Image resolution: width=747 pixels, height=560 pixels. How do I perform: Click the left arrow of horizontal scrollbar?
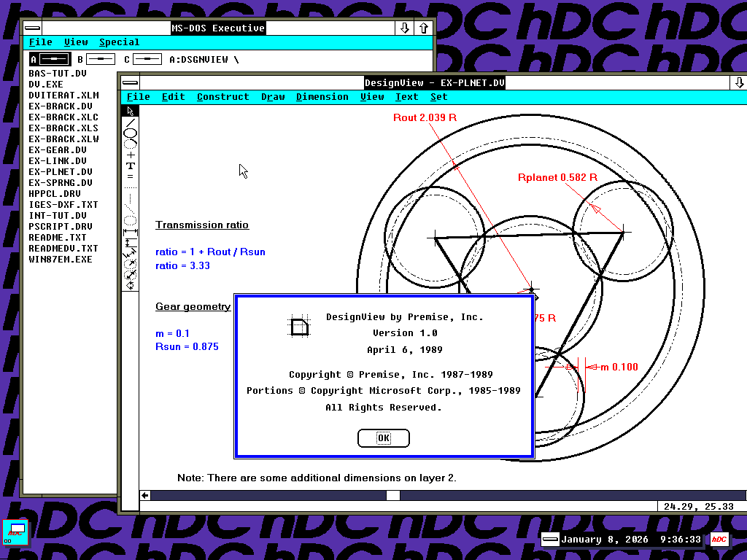click(x=146, y=495)
